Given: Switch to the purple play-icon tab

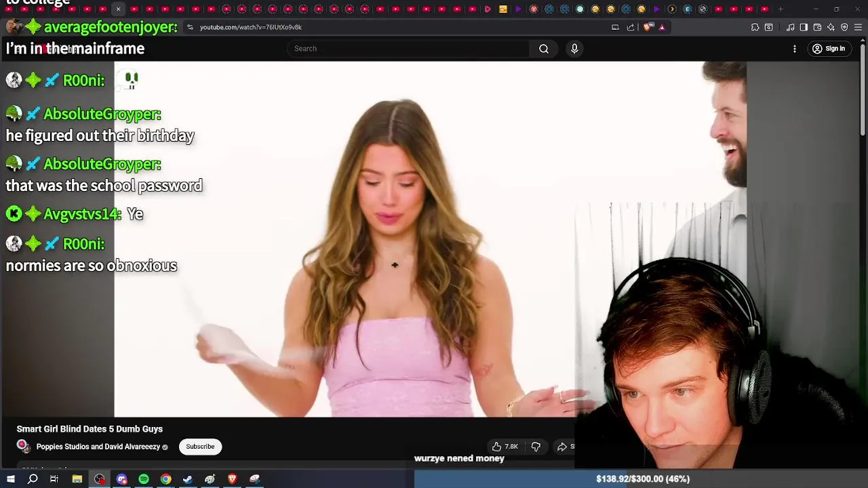Looking at the screenshot, I should pos(518,9).
